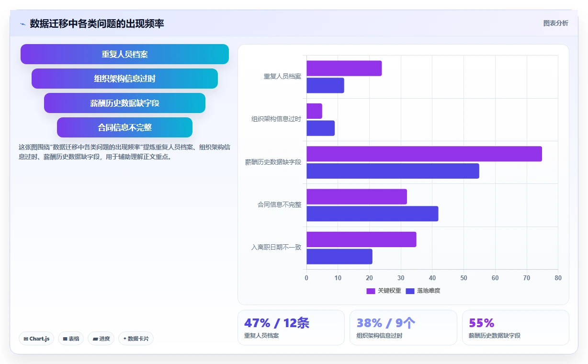The height and width of the screenshot is (364, 588).
Task: Toggle the 关键权重 legend swatch
Action: pyautogui.click(x=371, y=291)
